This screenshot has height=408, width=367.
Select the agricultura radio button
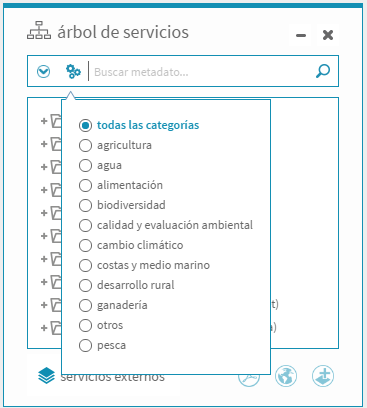85,145
